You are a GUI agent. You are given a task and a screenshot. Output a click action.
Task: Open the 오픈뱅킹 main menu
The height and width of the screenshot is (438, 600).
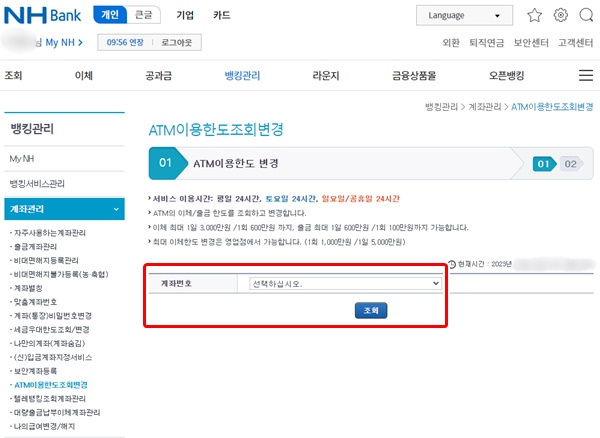coord(506,75)
